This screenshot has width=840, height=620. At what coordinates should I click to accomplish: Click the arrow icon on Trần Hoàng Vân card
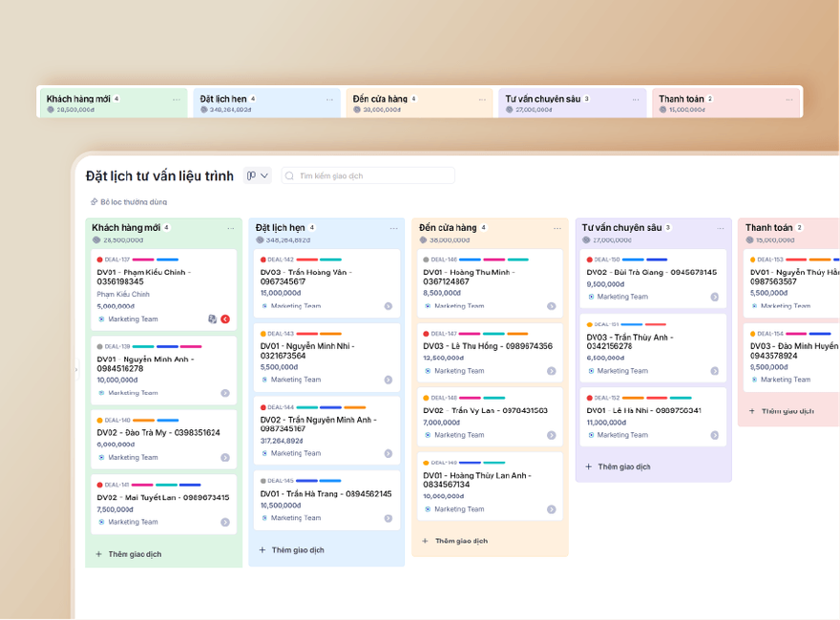[388, 306]
